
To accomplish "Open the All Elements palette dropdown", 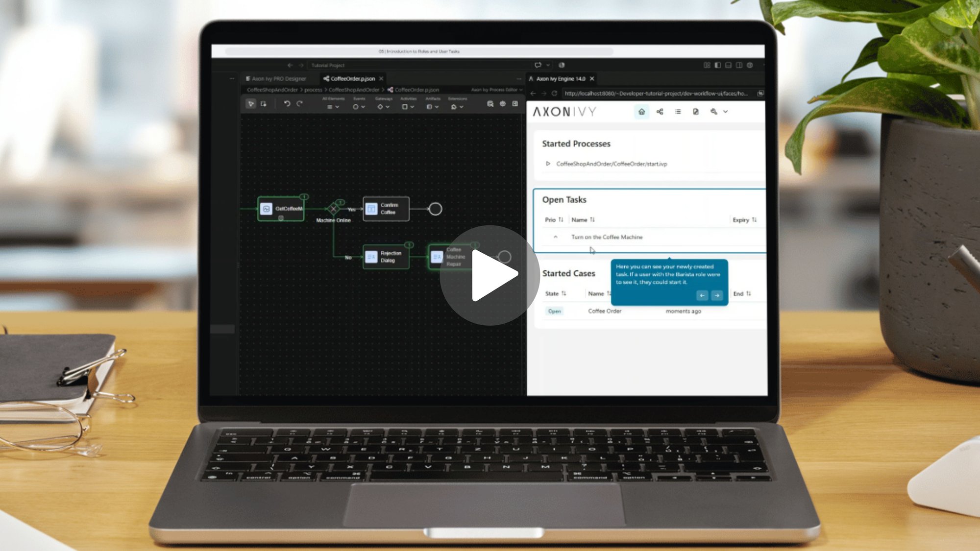I will click(x=333, y=106).
